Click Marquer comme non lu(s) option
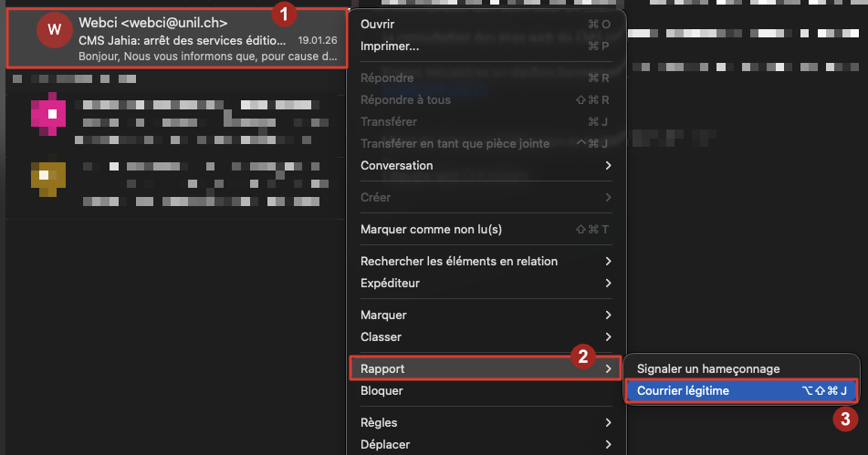 pyautogui.click(x=431, y=229)
